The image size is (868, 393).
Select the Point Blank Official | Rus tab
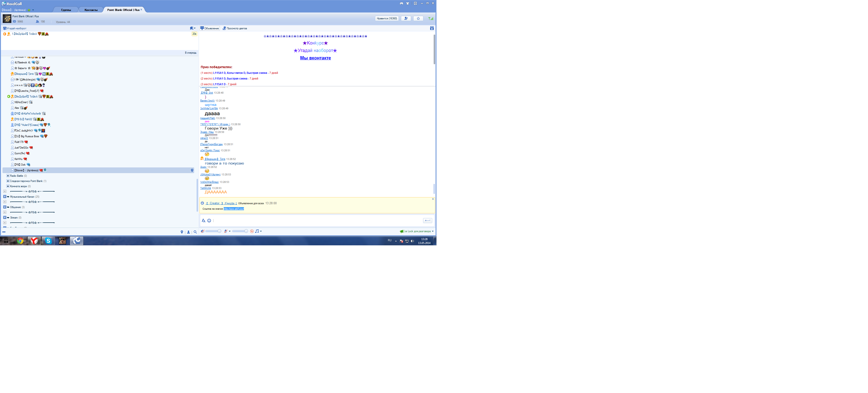[x=123, y=10]
